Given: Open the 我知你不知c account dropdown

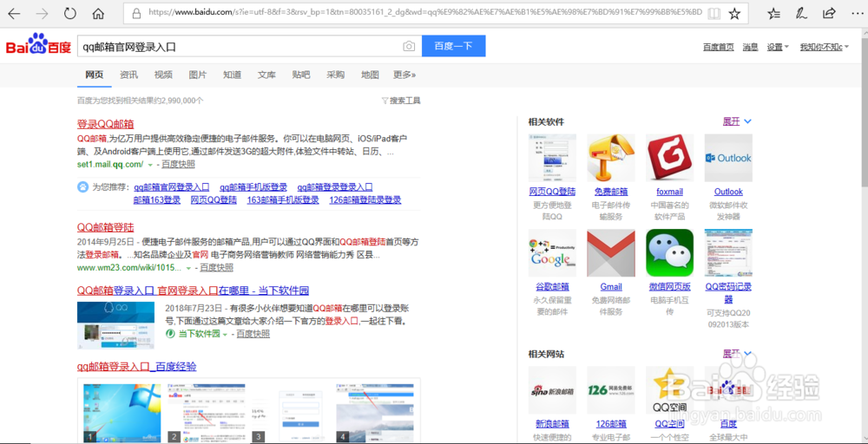Looking at the screenshot, I should coord(825,47).
